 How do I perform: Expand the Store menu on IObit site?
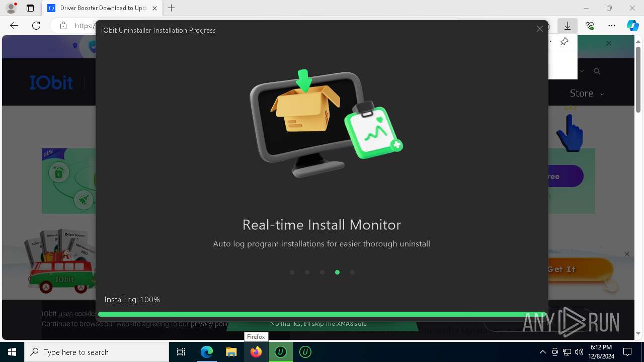coord(587,93)
